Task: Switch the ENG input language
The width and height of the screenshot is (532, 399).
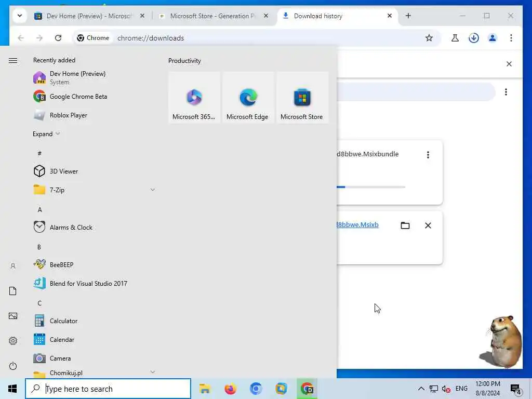Action: 461,389
